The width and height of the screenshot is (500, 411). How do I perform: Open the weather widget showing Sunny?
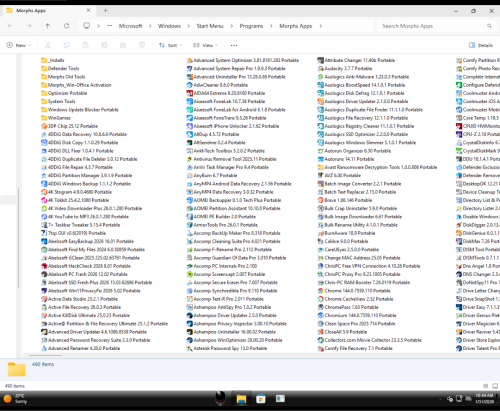coord(15,399)
